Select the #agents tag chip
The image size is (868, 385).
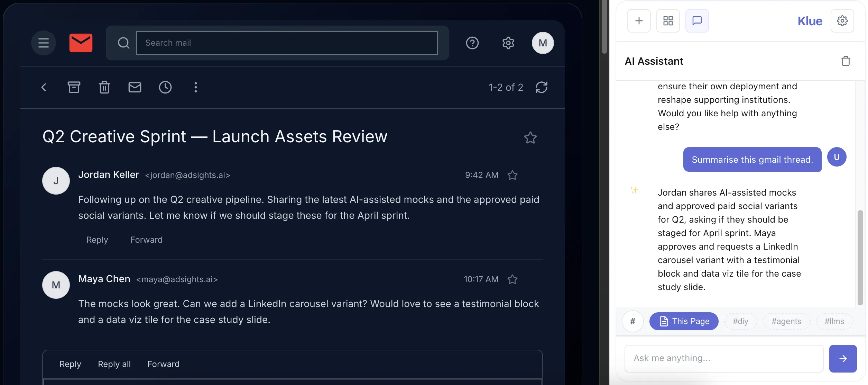click(x=786, y=321)
